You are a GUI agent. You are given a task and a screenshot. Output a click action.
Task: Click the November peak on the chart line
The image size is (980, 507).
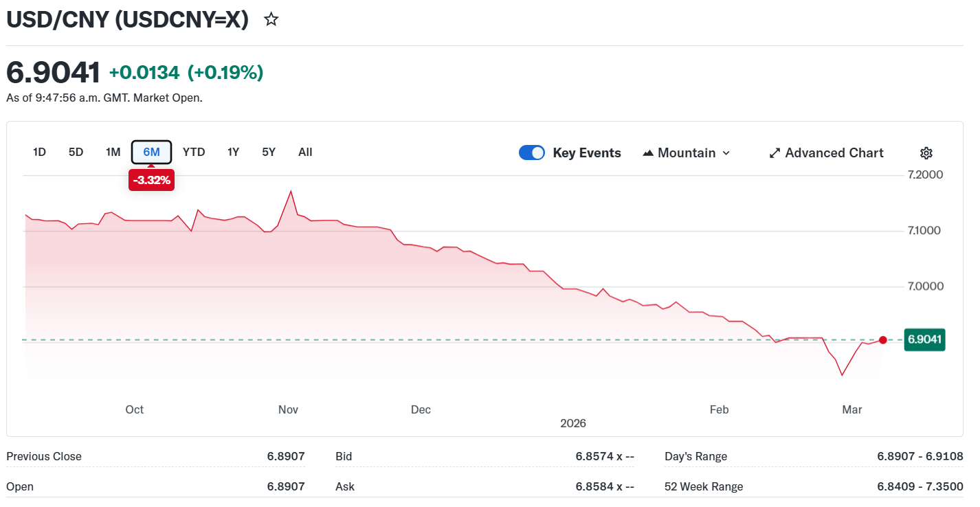[x=291, y=191]
